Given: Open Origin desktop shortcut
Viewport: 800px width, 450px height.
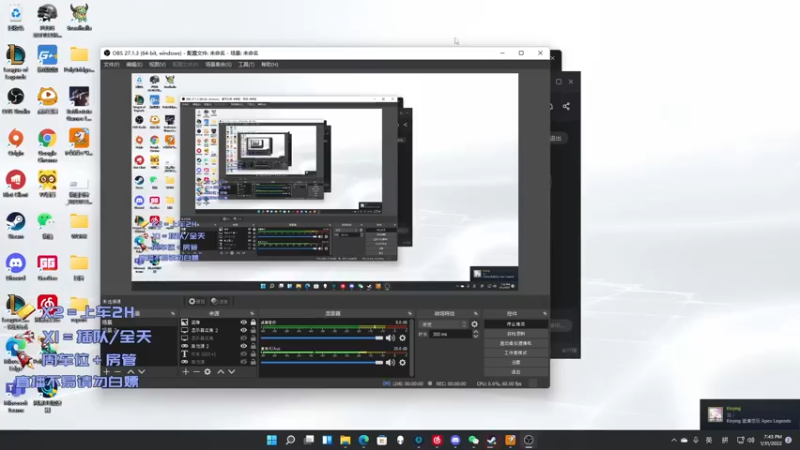Looking at the screenshot, I should 16,142.
